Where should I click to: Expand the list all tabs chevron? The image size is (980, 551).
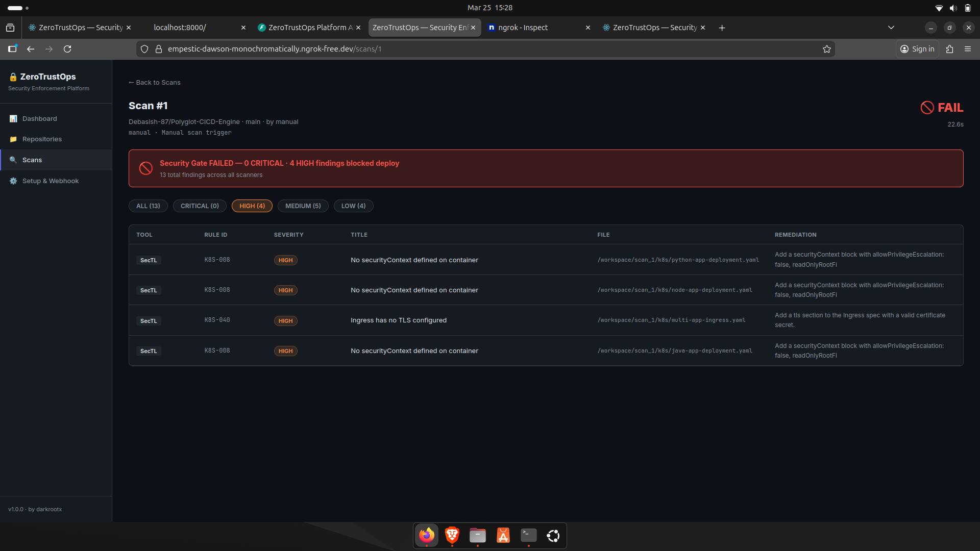click(x=891, y=28)
